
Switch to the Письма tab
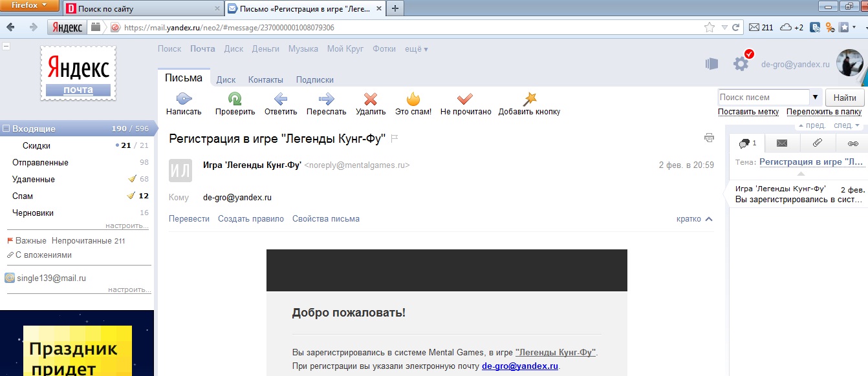coord(184,78)
